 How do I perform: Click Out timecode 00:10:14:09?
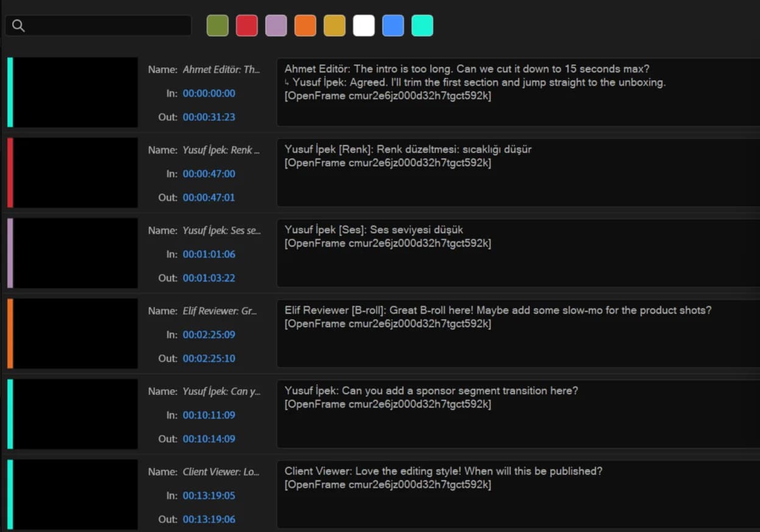pyautogui.click(x=209, y=439)
